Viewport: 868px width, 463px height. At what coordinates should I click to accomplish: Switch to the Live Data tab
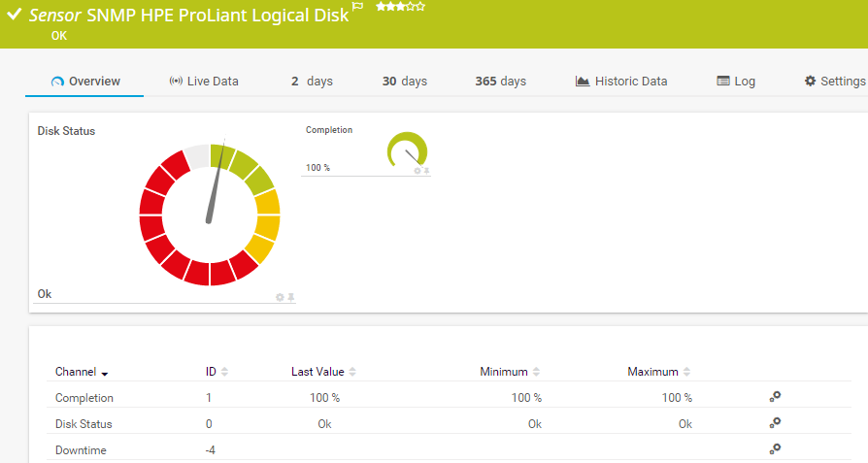203,82
